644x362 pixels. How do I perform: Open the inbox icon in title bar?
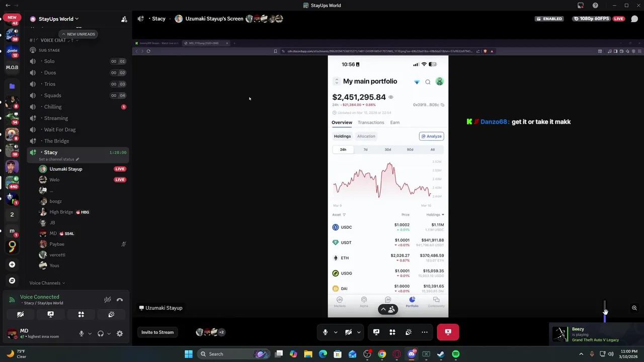(x=581, y=6)
